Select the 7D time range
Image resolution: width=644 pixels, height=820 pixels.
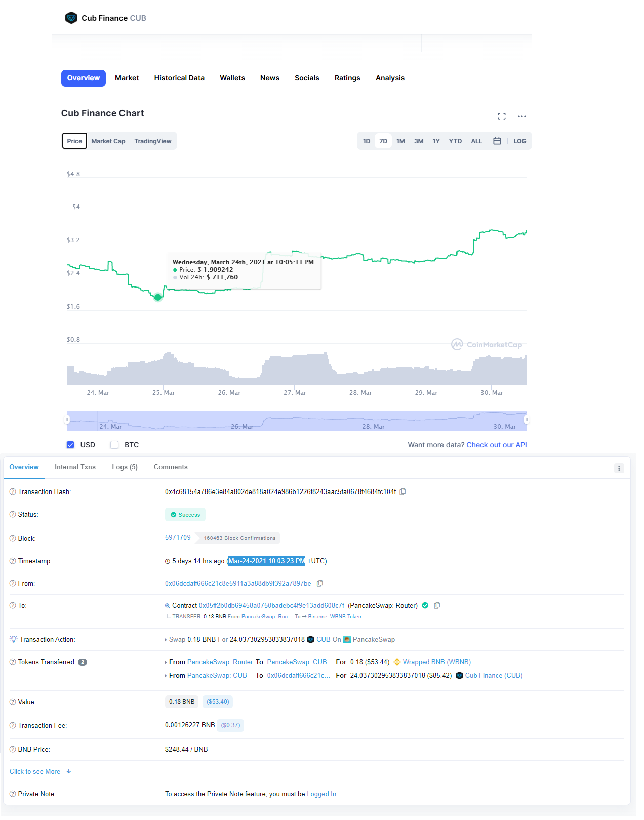coord(383,141)
